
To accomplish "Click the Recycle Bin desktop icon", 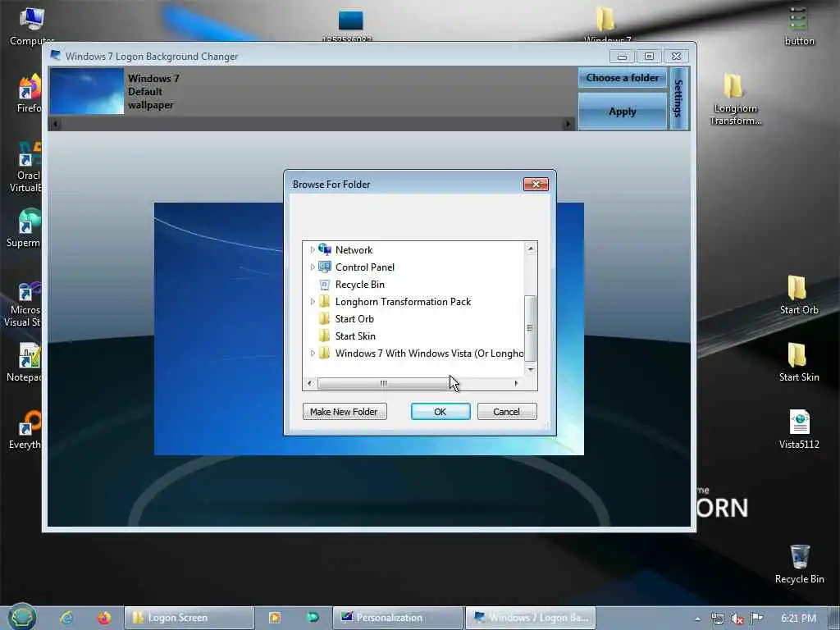I will (799, 564).
